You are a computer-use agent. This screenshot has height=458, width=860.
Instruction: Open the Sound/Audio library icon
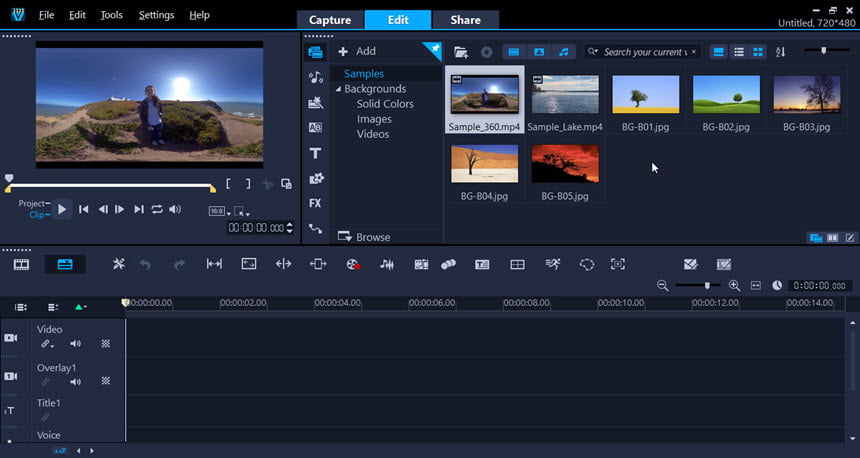(315, 77)
